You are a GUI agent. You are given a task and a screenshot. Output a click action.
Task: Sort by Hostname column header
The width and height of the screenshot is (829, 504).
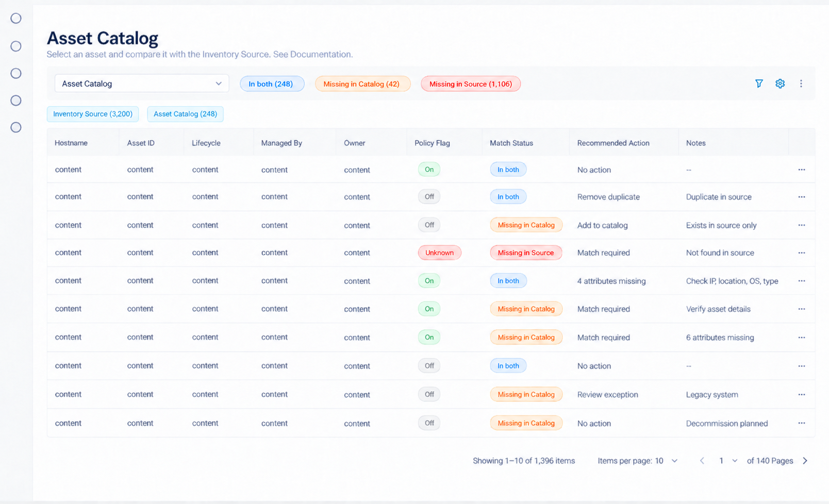point(71,143)
